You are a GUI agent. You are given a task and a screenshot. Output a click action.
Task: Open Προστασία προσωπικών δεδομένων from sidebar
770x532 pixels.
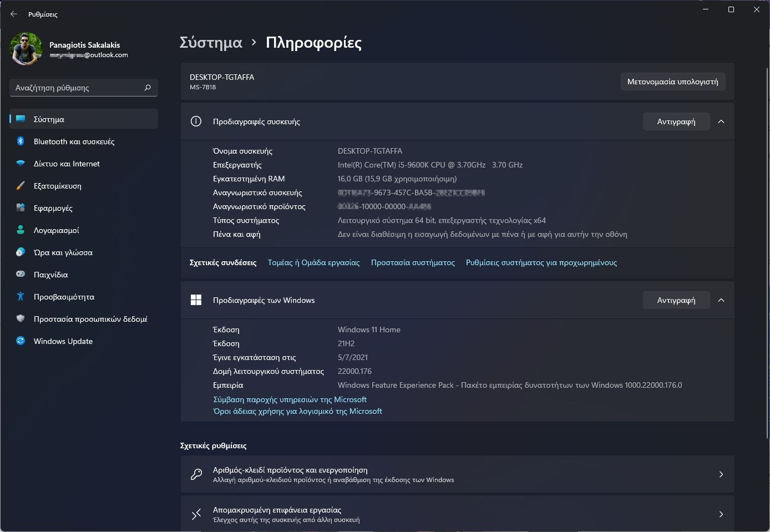(x=21, y=319)
